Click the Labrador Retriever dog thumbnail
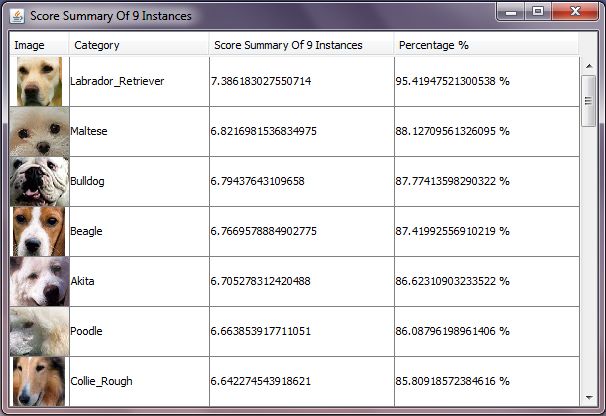 click(x=39, y=81)
